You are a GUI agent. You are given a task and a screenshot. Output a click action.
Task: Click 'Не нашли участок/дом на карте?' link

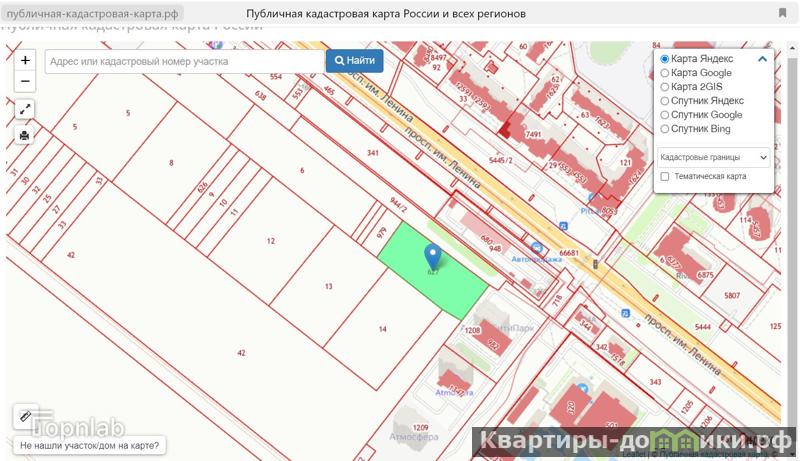(x=89, y=446)
